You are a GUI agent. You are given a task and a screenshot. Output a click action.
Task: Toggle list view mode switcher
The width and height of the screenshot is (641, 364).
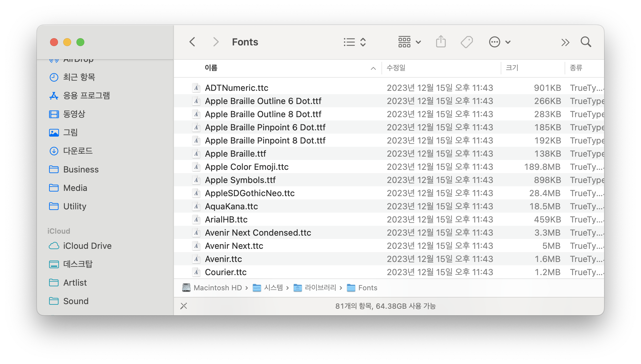tap(354, 42)
